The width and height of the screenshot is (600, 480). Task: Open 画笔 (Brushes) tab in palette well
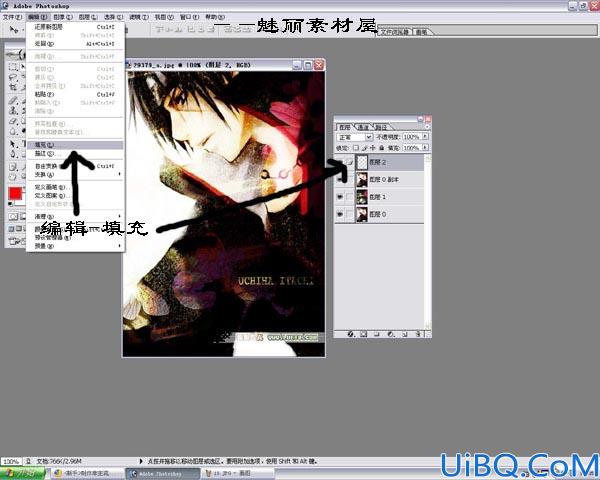(x=422, y=33)
